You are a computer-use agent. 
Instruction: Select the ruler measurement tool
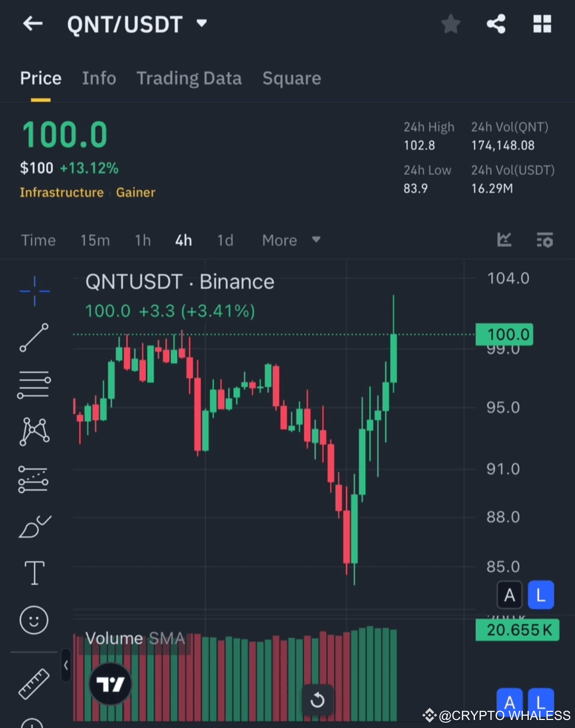coord(34,683)
